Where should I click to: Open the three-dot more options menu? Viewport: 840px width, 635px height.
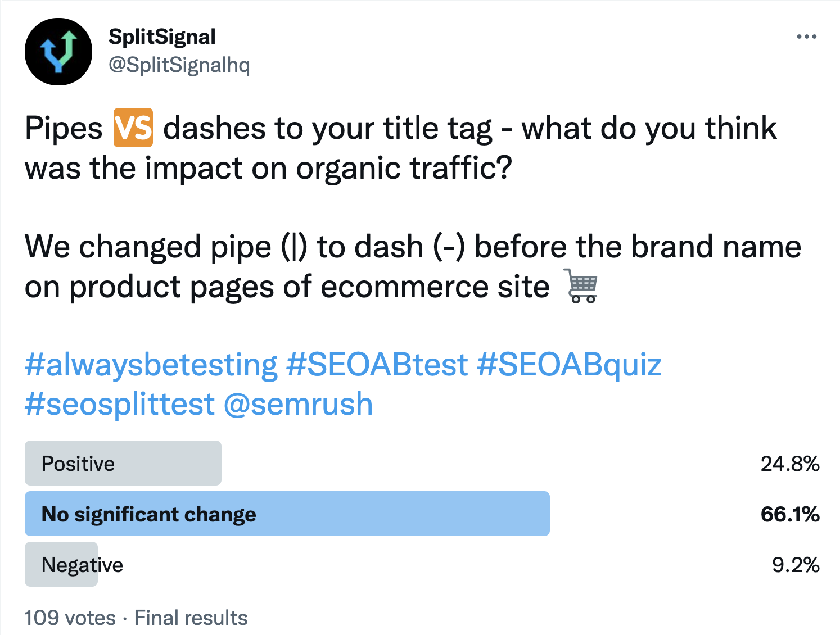[806, 37]
